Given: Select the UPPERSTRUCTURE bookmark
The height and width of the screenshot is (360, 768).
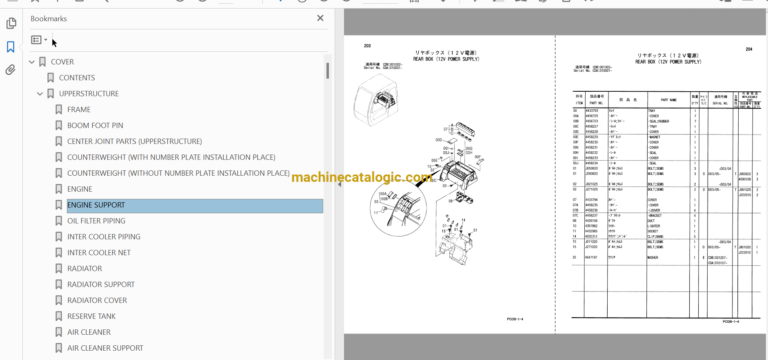Looking at the screenshot, I should (x=89, y=94).
